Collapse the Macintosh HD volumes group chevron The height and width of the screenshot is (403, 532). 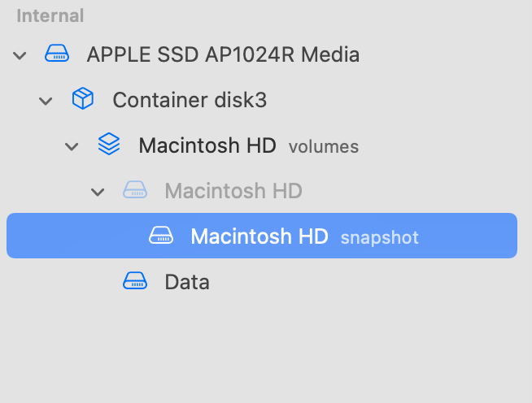tap(72, 146)
